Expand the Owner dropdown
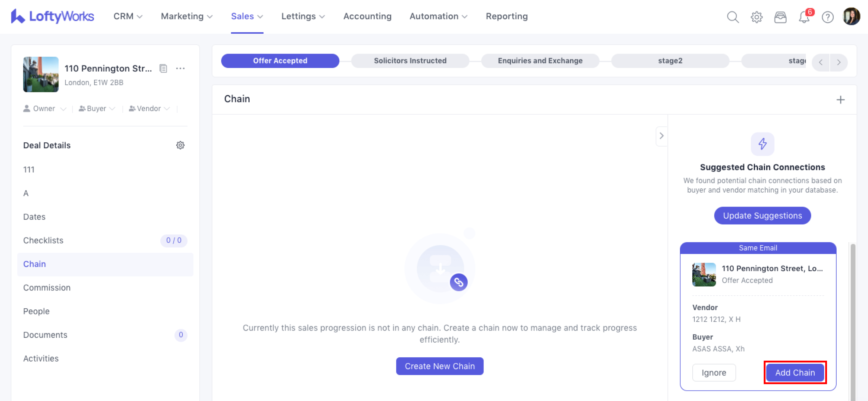The image size is (868, 401). point(45,108)
